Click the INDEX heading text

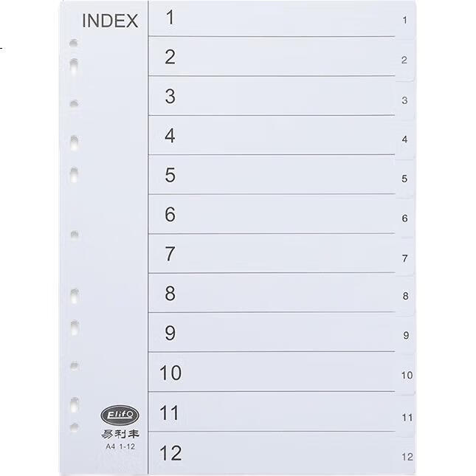tap(110, 21)
